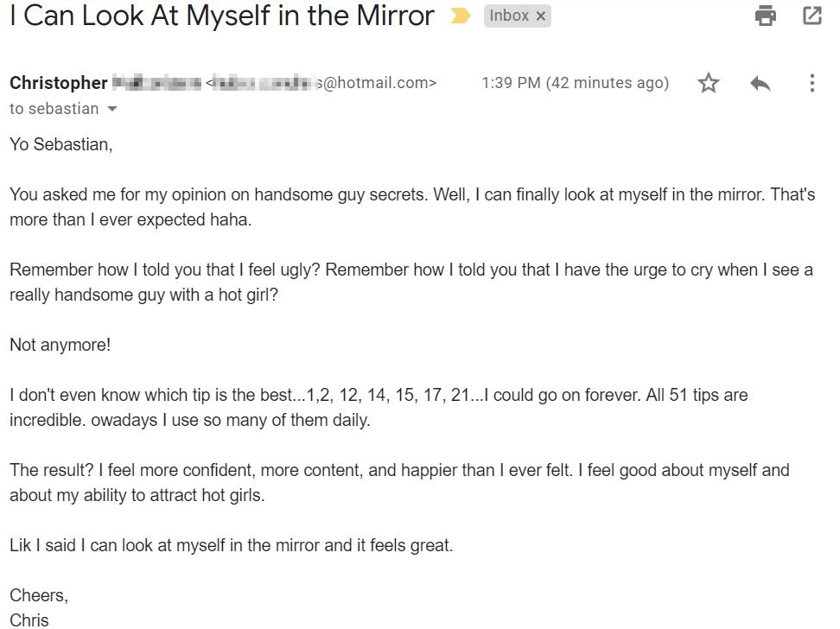Click the 'Cheers,' closing line
Image resolution: width=840 pixels, height=629 pixels.
click(39, 595)
